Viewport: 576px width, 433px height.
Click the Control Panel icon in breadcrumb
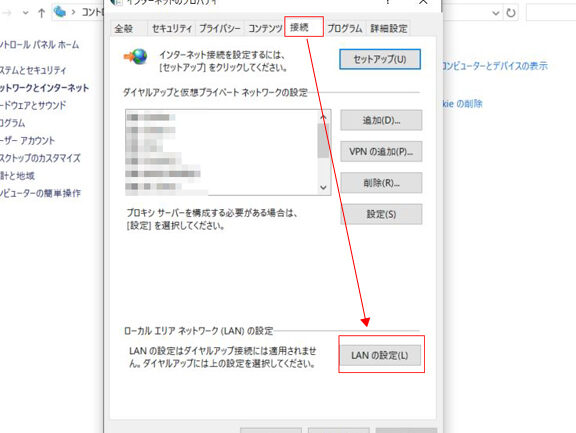click(60, 12)
